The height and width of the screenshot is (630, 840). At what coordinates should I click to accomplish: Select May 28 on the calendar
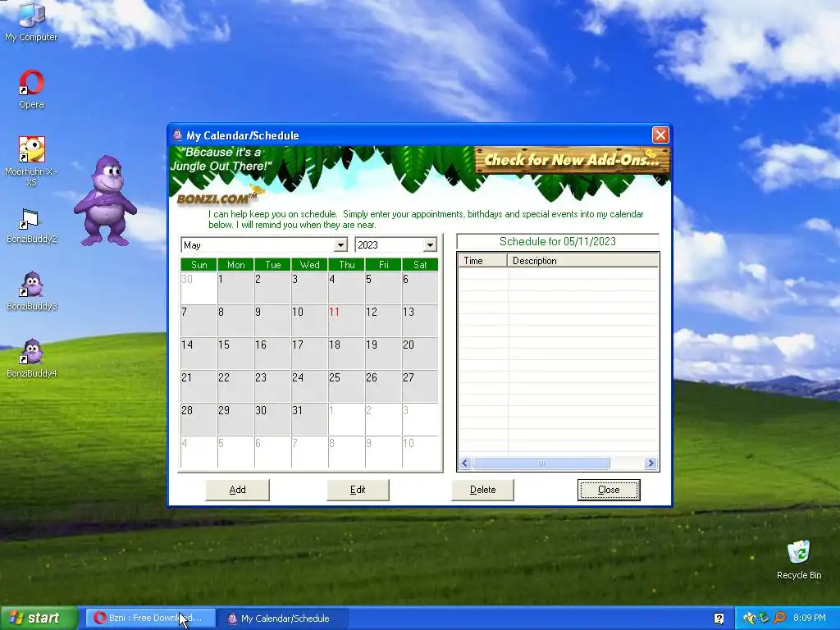point(199,418)
